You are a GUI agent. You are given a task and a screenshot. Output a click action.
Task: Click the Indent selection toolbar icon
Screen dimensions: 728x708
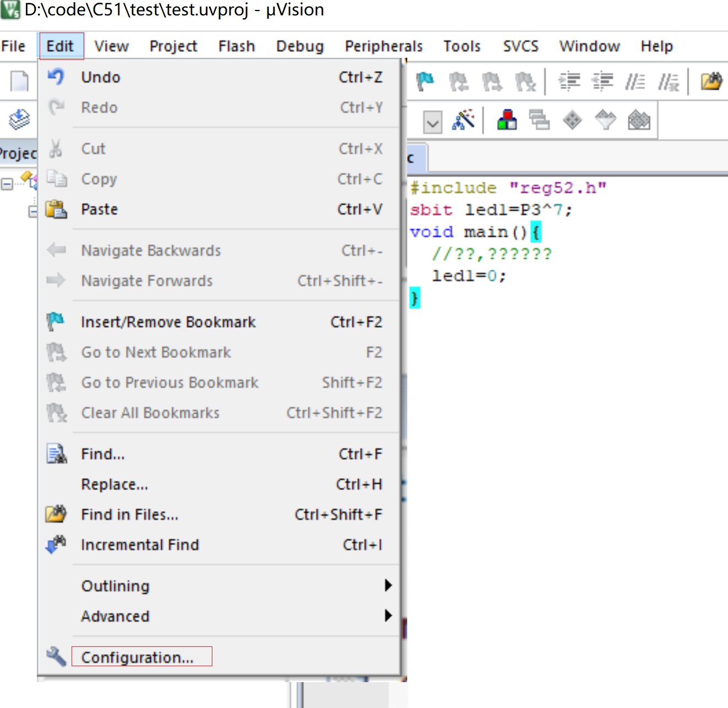pos(570,82)
